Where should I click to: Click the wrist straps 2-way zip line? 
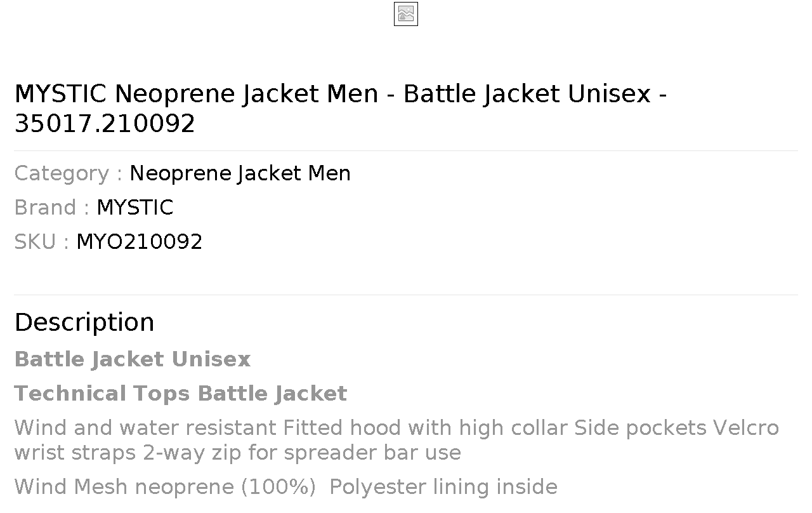pyautogui.click(x=238, y=453)
